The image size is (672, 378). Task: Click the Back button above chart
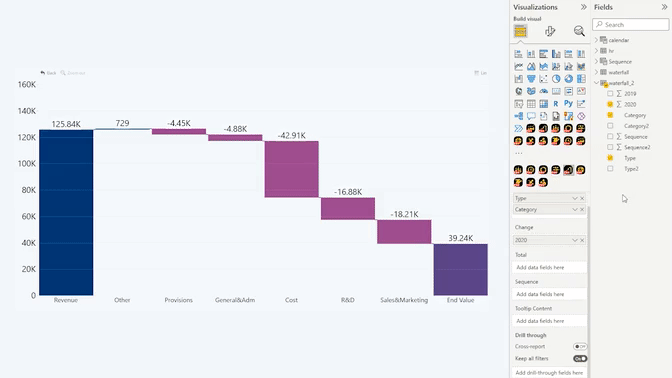pyautogui.click(x=48, y=73)
